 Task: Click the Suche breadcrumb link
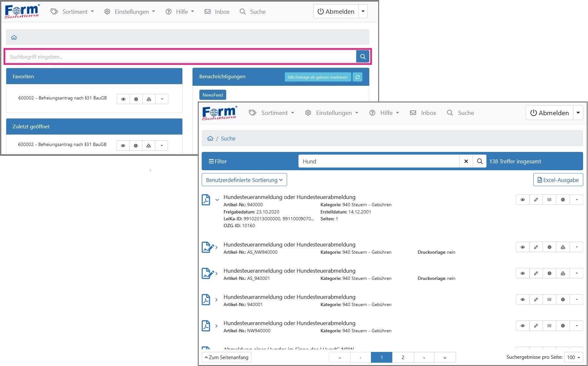228,138
